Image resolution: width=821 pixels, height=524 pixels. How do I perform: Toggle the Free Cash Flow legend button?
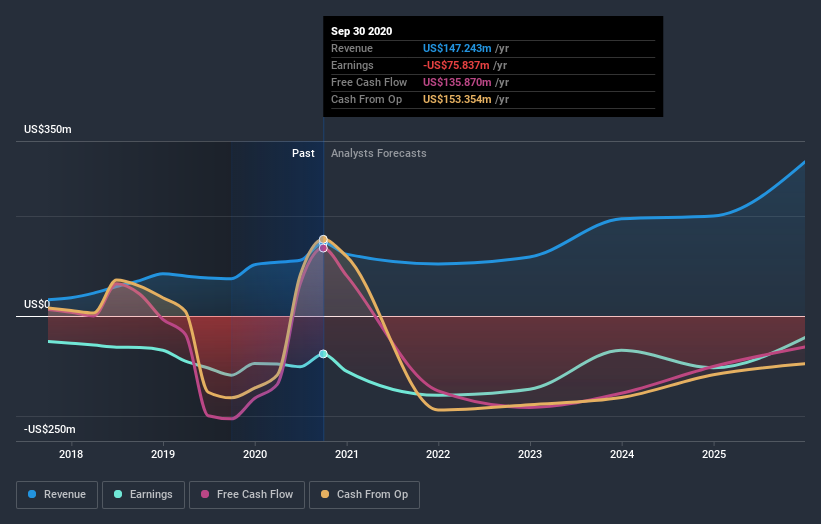(247, 495)
